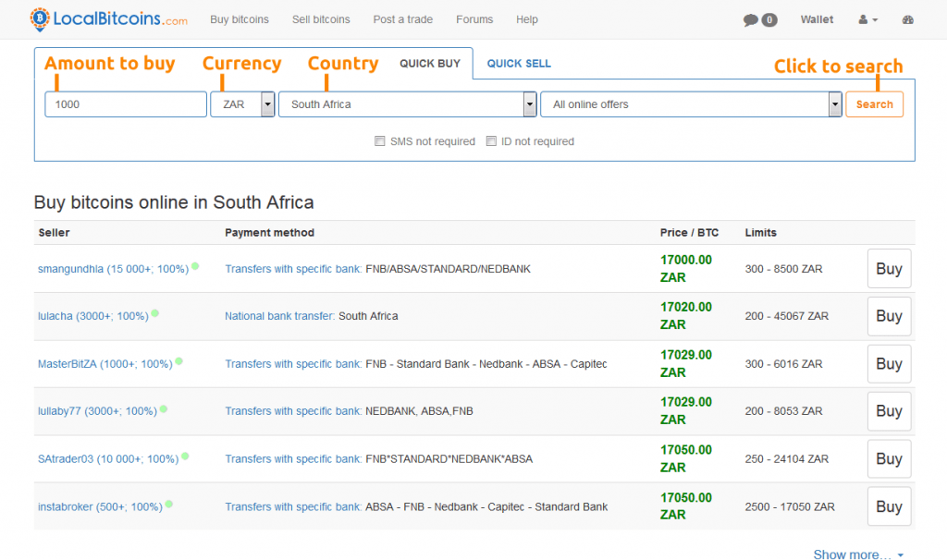Switch to the QUICK SELL tab

[x=519, y=64]
